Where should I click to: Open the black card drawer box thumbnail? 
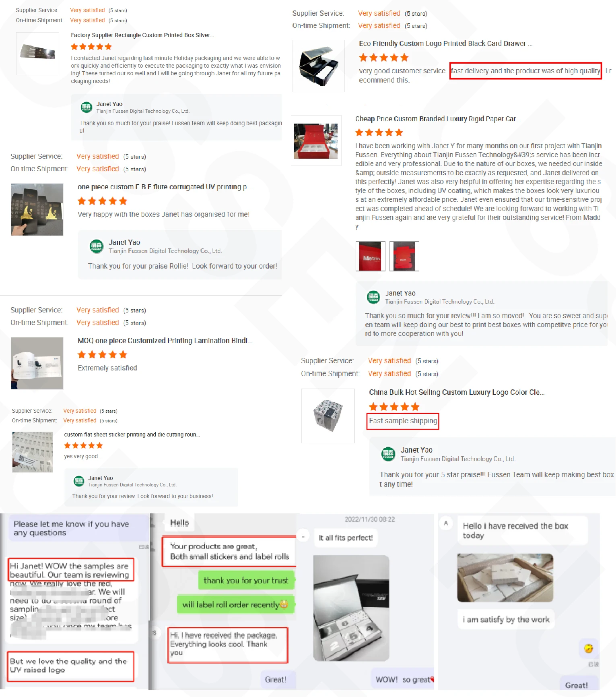(x=319, y=66)
